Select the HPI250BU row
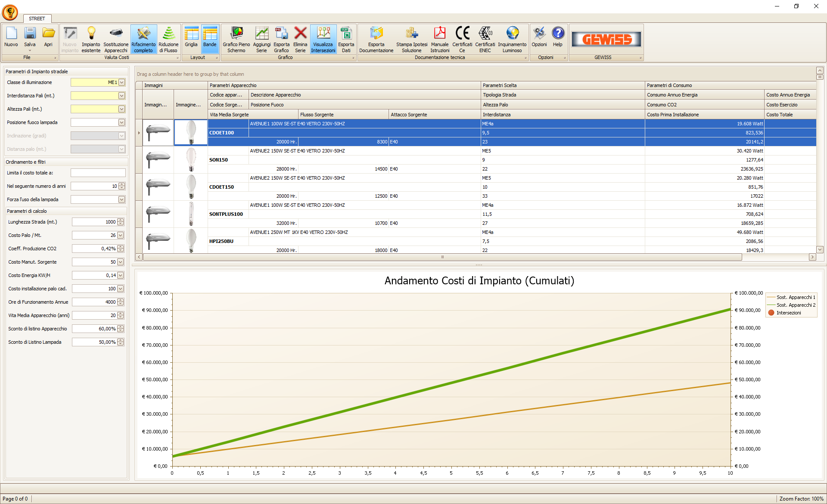Image resolution: width=827 pixels, height=504 pixels. point(476,241)
